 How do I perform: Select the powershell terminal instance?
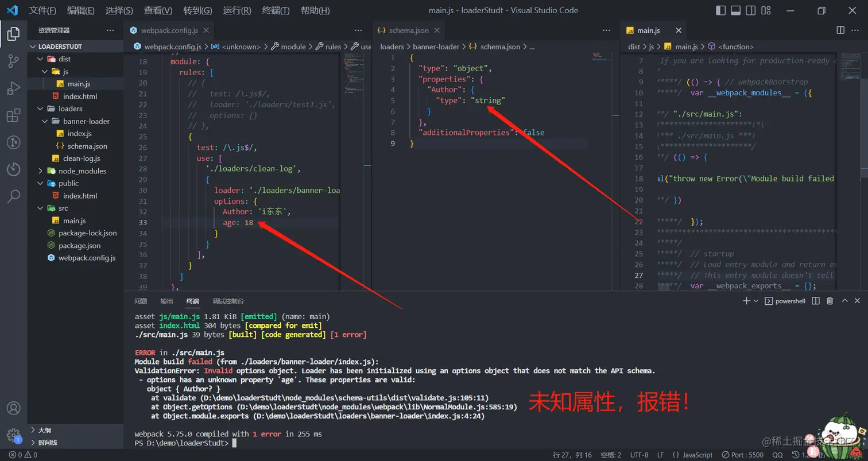786,301
